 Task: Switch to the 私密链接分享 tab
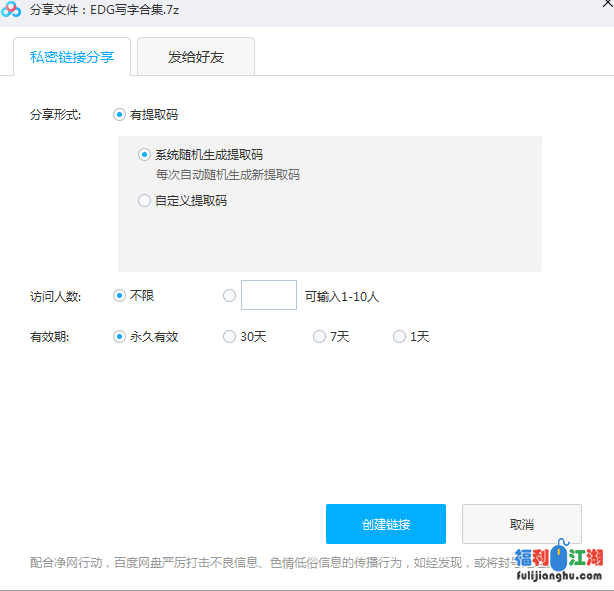72,57
